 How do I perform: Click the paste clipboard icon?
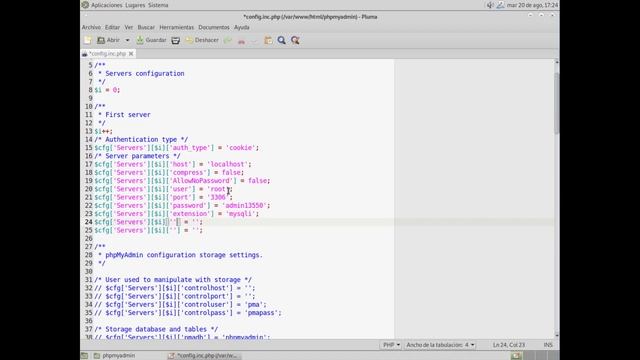click(x=268, y=40)
